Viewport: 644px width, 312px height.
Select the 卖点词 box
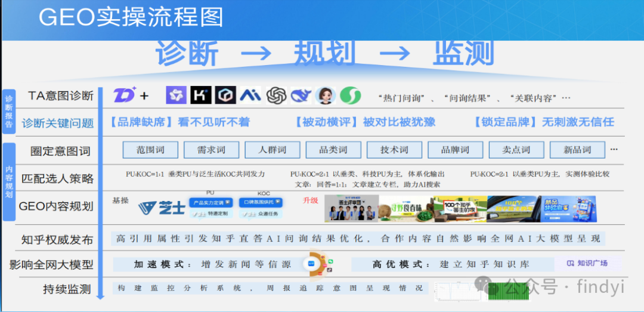coord(516,150)
